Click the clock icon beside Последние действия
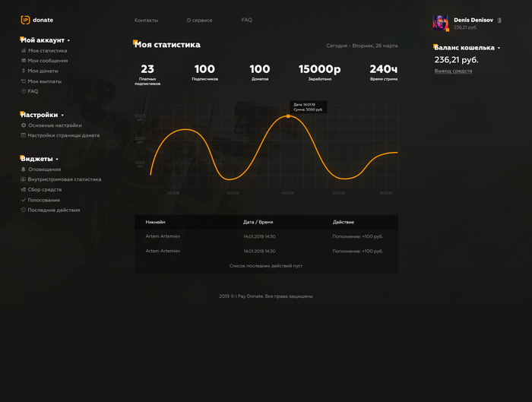Image resolution: width=532 pixels, height=402 pixels. (x=24, y=210)
